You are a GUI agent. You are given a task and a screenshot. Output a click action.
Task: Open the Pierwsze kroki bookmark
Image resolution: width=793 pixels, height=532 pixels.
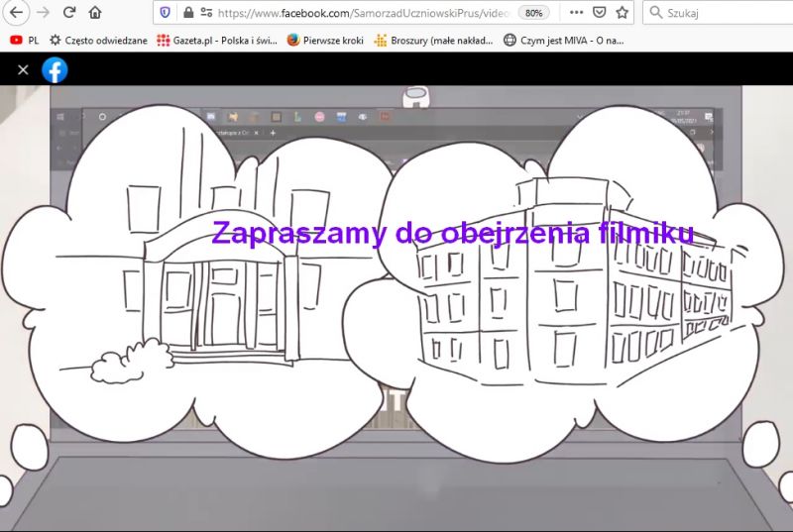[325, 41]
